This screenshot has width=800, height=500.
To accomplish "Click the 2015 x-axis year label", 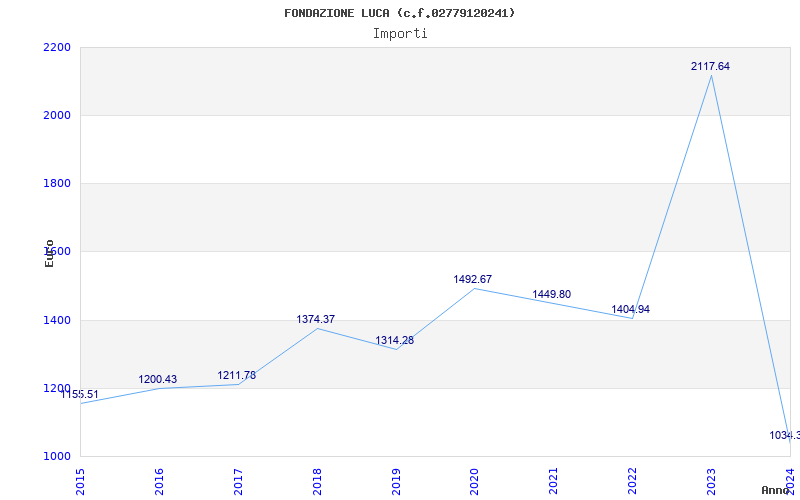I will pyautogui.click(x=81, y=479).
